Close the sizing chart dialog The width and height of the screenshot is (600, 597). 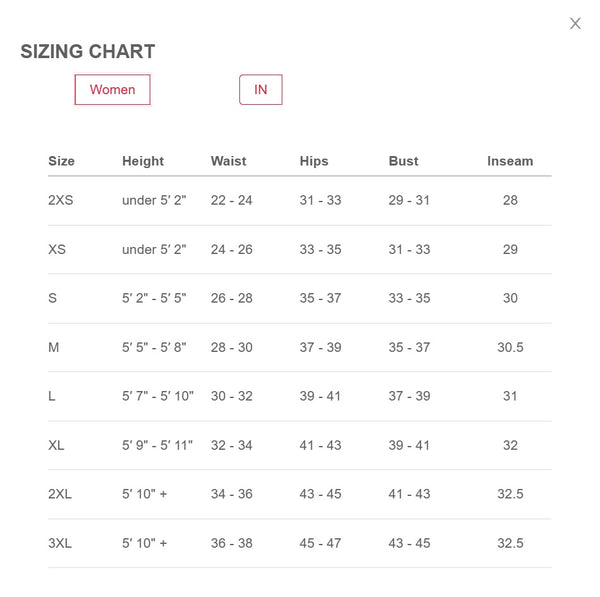(x=575, y=24)
